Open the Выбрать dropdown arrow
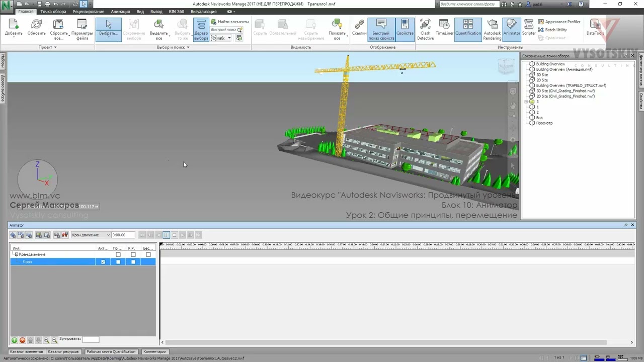 (x=109, y=37)
